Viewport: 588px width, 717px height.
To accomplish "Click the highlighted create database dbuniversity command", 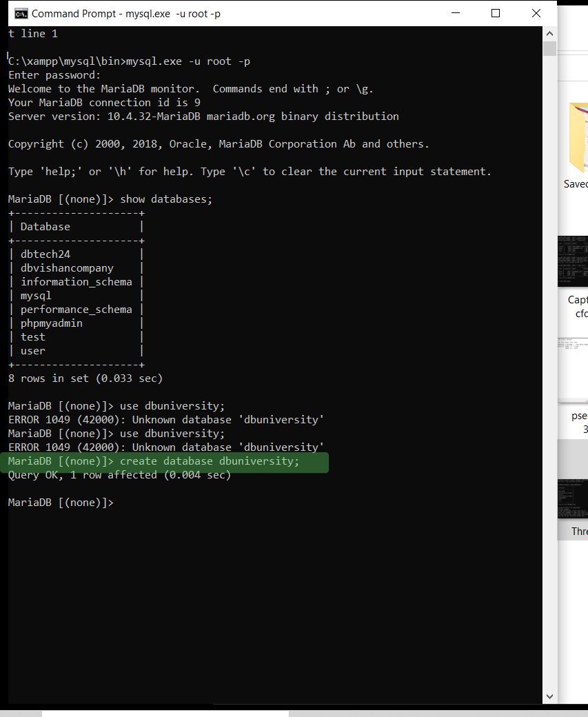I will click(x=210, y=461).
